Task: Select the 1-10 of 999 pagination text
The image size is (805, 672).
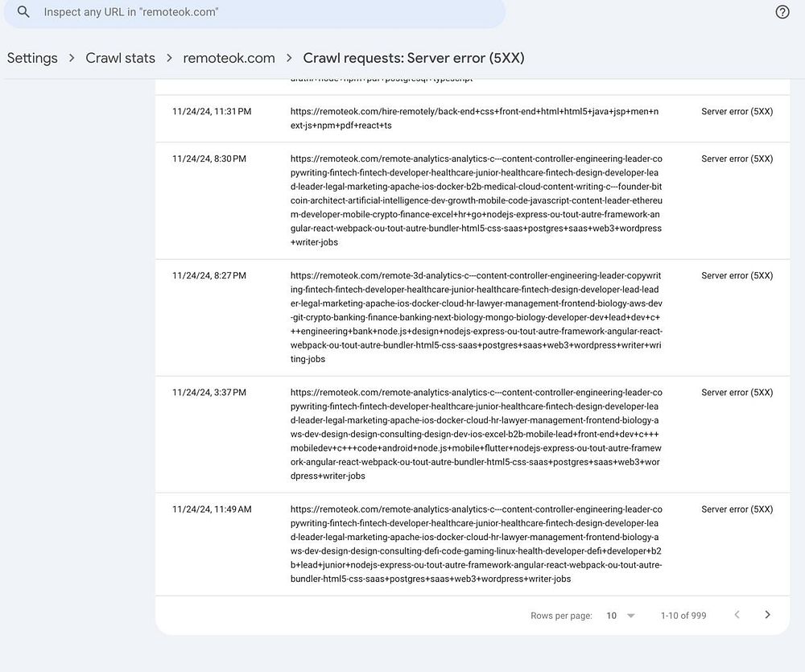Action: coord(683,615)
